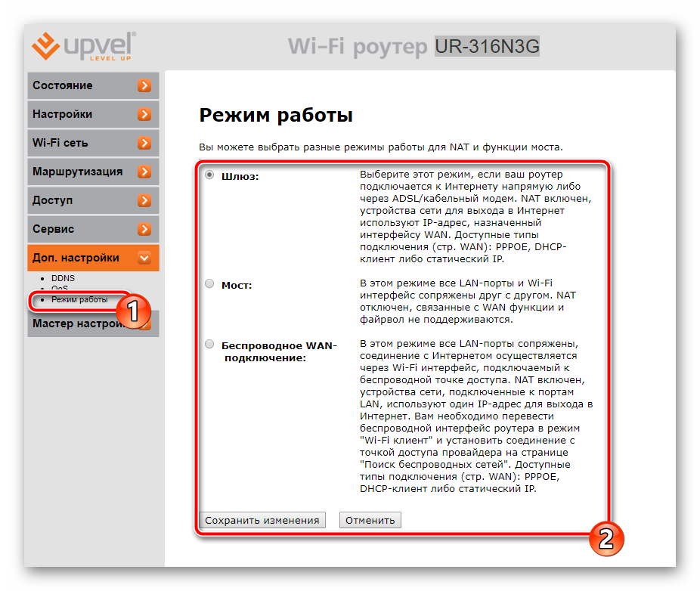Click the Мост label text
The image size is (700, 591).
(x=237, y=286)
